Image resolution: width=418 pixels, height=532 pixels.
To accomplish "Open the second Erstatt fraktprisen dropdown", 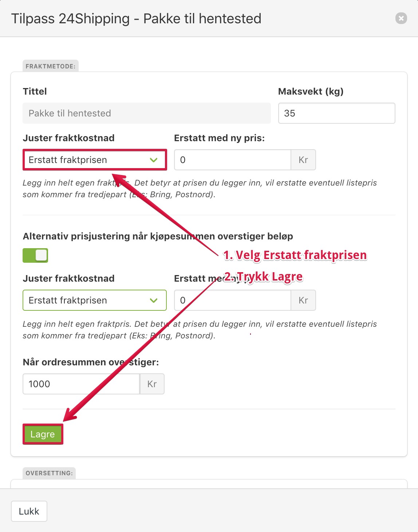I will click(95, 300).
